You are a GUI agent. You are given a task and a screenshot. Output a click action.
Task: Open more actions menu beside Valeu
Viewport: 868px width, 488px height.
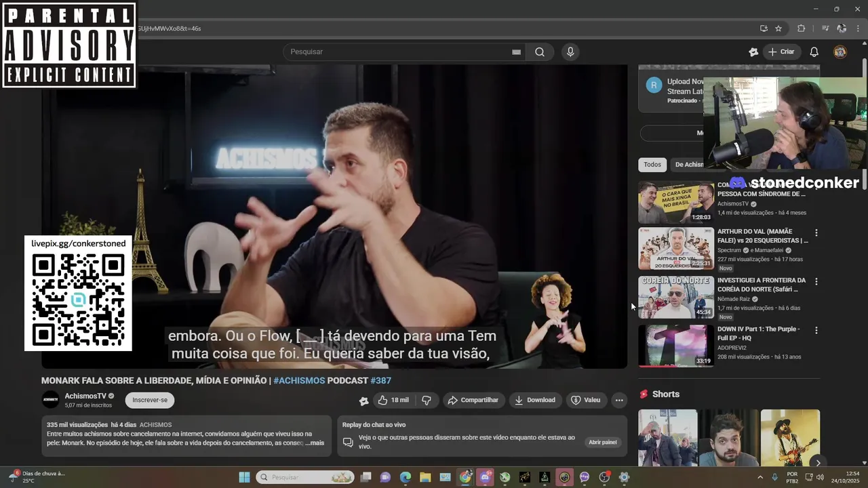619,400
